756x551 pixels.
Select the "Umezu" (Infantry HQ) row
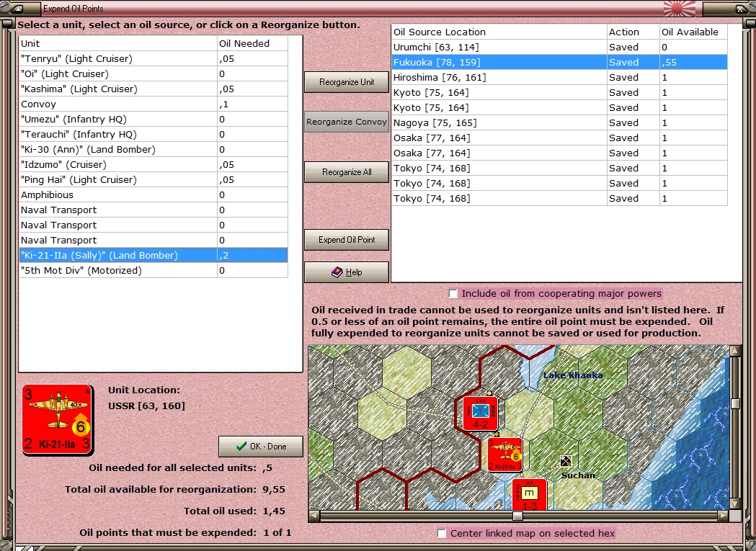pyautogui.click(x=154, y=119)
